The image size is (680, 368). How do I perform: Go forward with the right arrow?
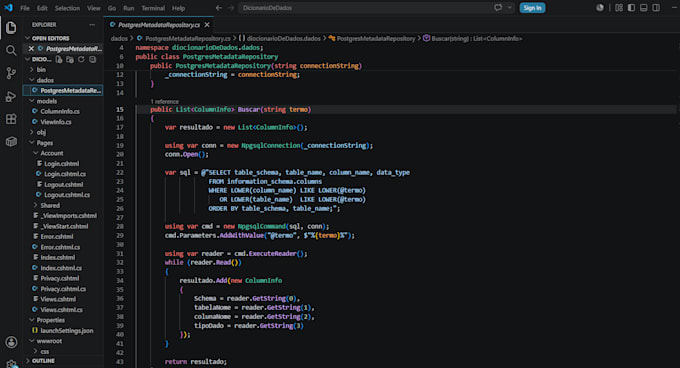pyautogui.click(x=231, y=8)
